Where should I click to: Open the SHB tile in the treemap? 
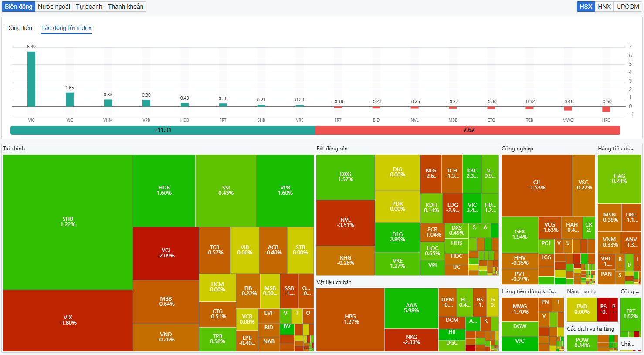coord(68,222)
